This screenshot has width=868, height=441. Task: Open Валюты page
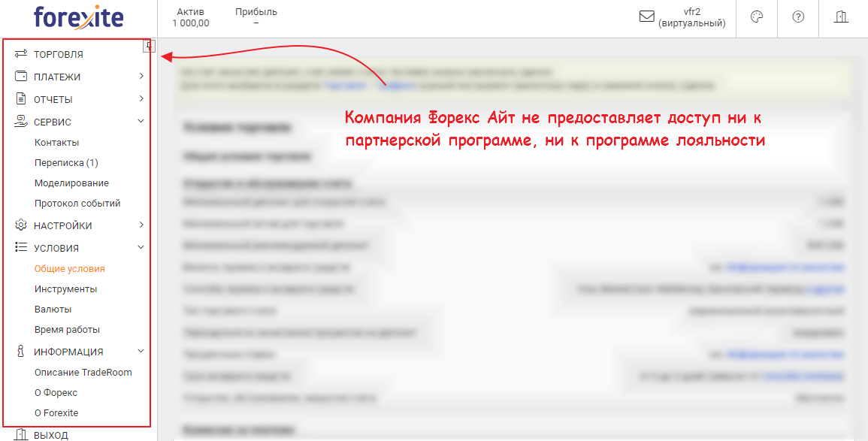coord(53,310)
